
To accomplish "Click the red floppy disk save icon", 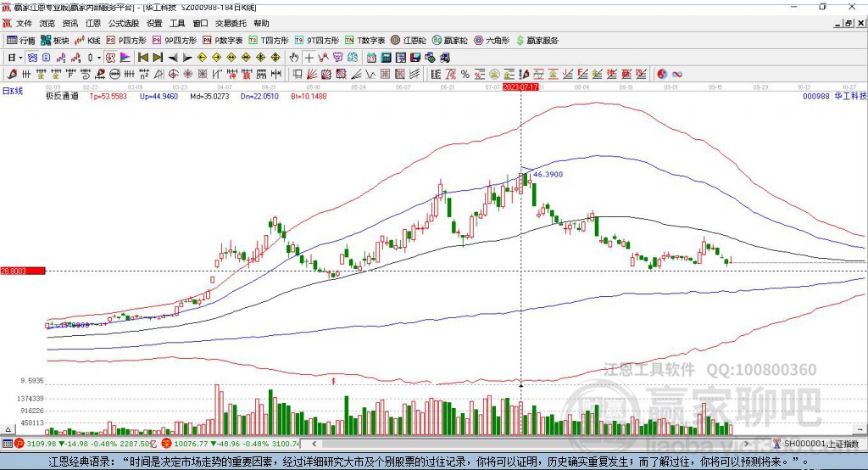I will [x=415, y=58].
